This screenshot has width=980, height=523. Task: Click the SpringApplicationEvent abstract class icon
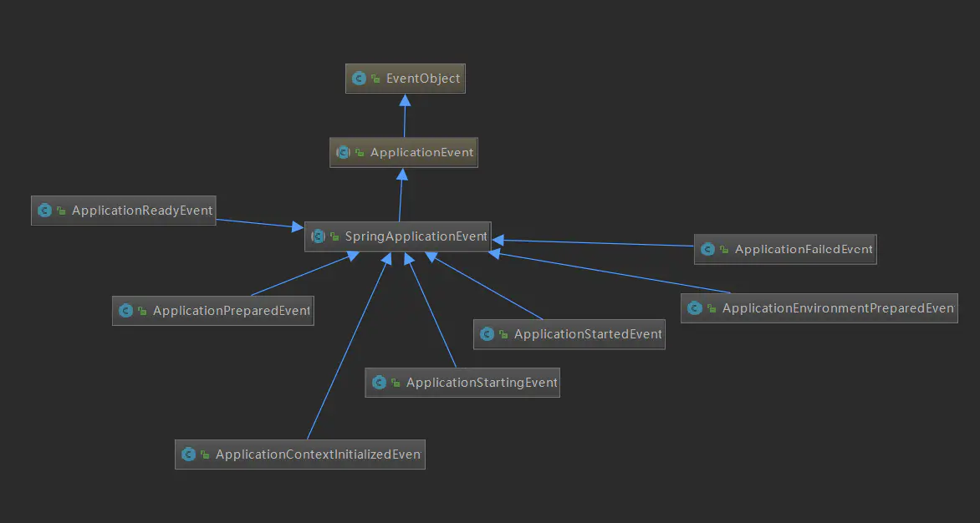point(318,236)
